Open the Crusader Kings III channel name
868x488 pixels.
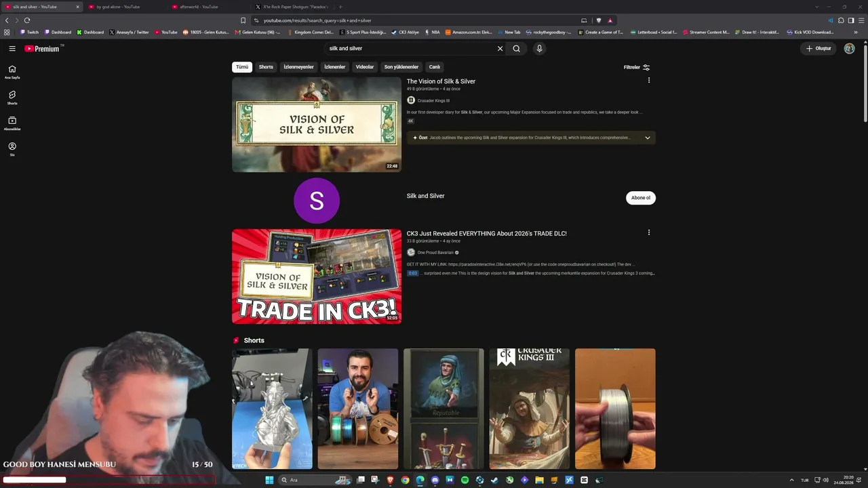(x=433, y=100)
